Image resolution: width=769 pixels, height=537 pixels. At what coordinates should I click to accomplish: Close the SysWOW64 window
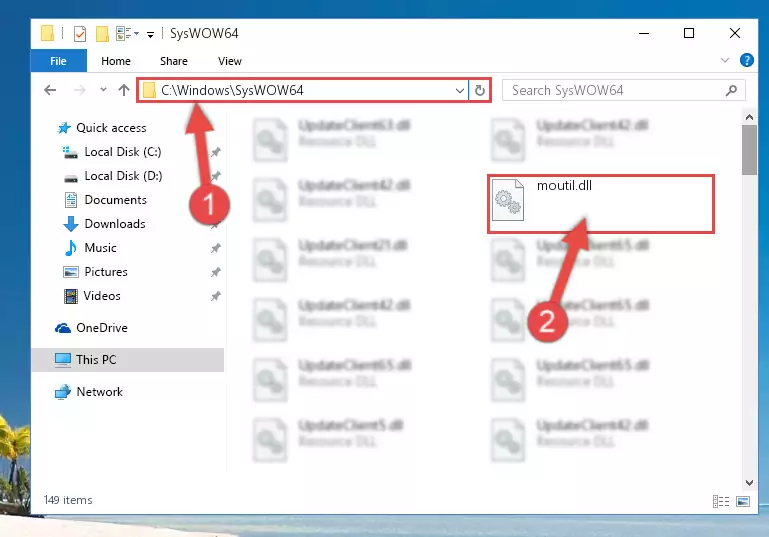coord(734,33)
